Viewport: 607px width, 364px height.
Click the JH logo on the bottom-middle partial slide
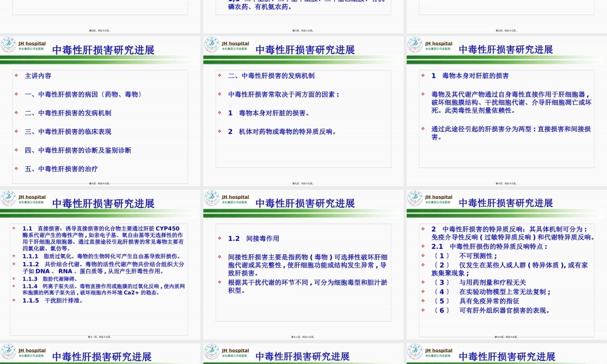(x=212, y=353)
